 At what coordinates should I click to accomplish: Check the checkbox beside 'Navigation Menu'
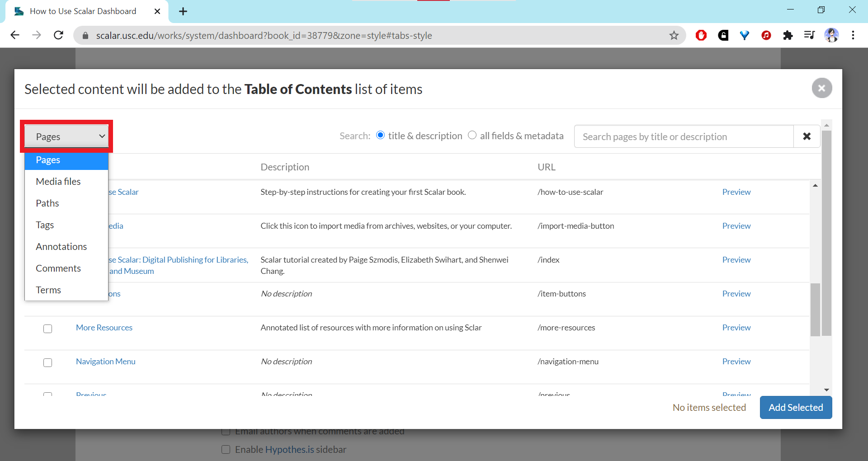(47, 362)
